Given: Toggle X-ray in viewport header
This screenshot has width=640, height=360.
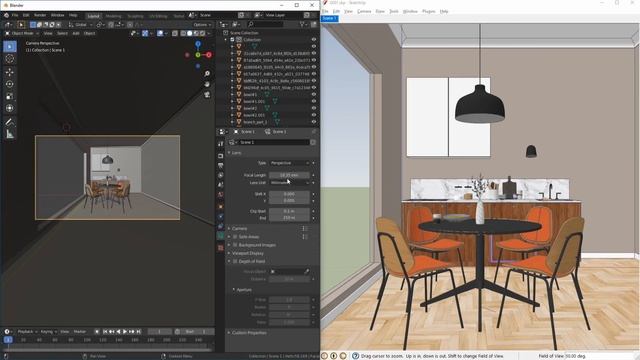Looking at the screenshot, I should (x=175, y=33).
